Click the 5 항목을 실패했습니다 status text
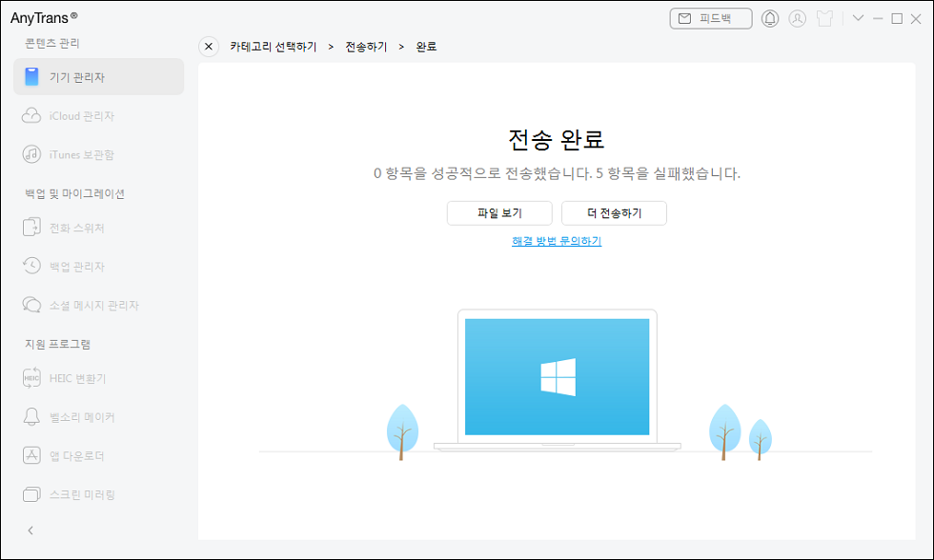 tap(668, 173)
